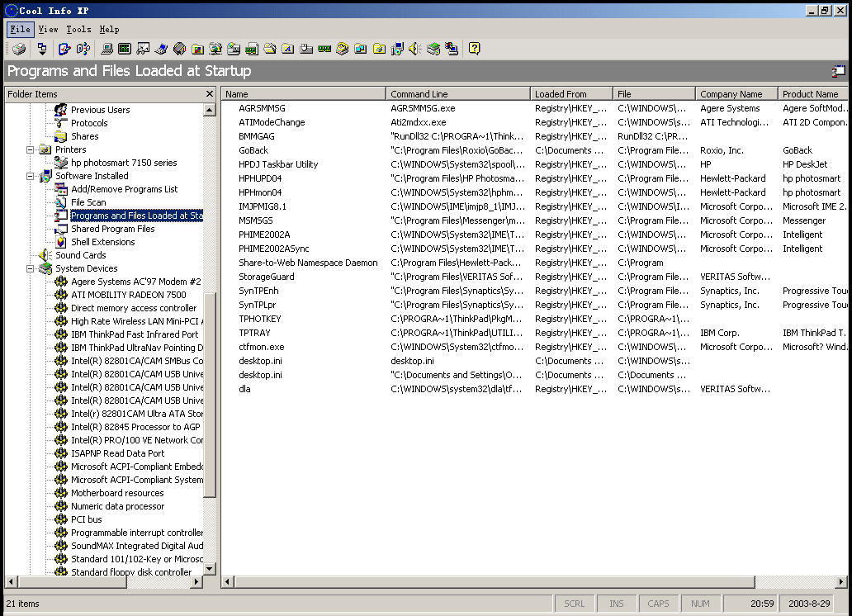Click the disc drive toolbar icon
This screenshot has height=616, width=852.
point(234,49)
